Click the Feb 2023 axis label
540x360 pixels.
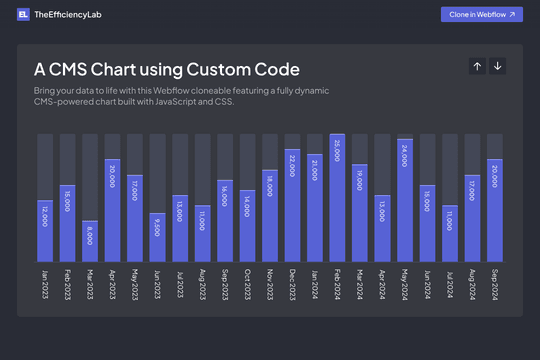click(x=68, y=285)
